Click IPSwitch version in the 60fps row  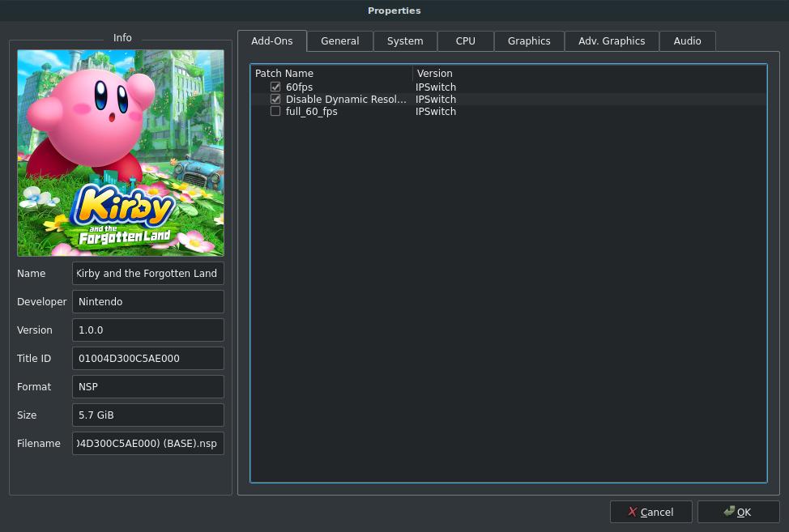click(436, 87)
